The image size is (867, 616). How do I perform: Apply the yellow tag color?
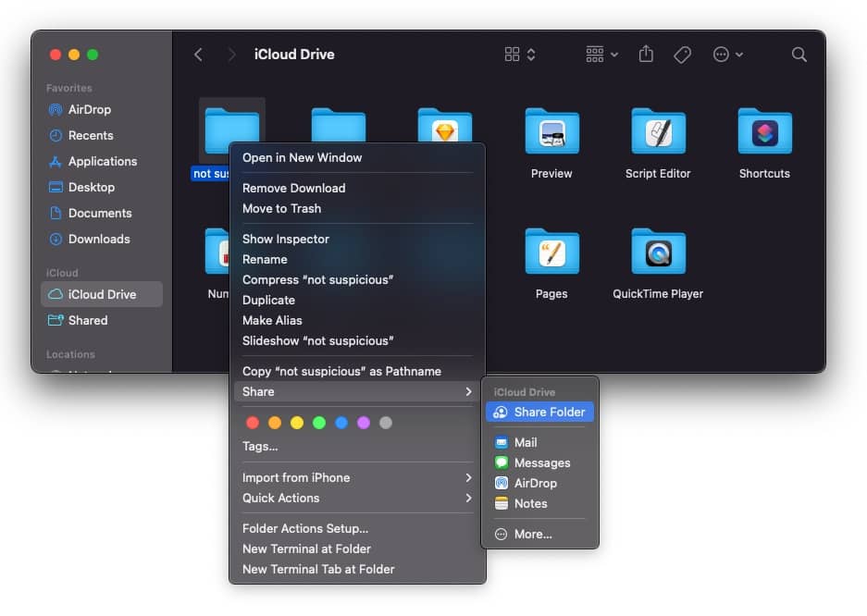point(297,424)
